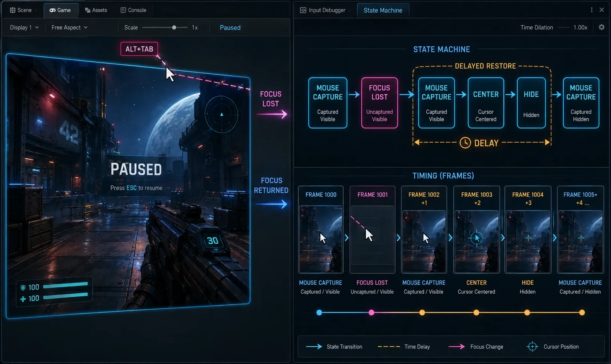Screen dimensions: 611x364
Task: Click the ESC key hint text
Action: point(132,188)
